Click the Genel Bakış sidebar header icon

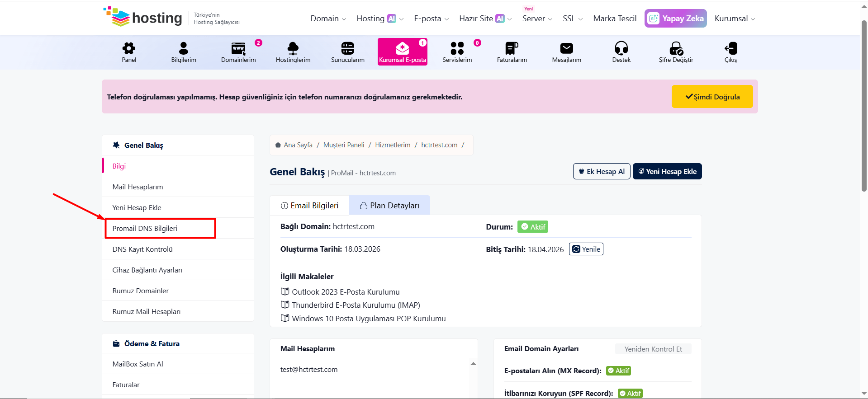(116, 145)
